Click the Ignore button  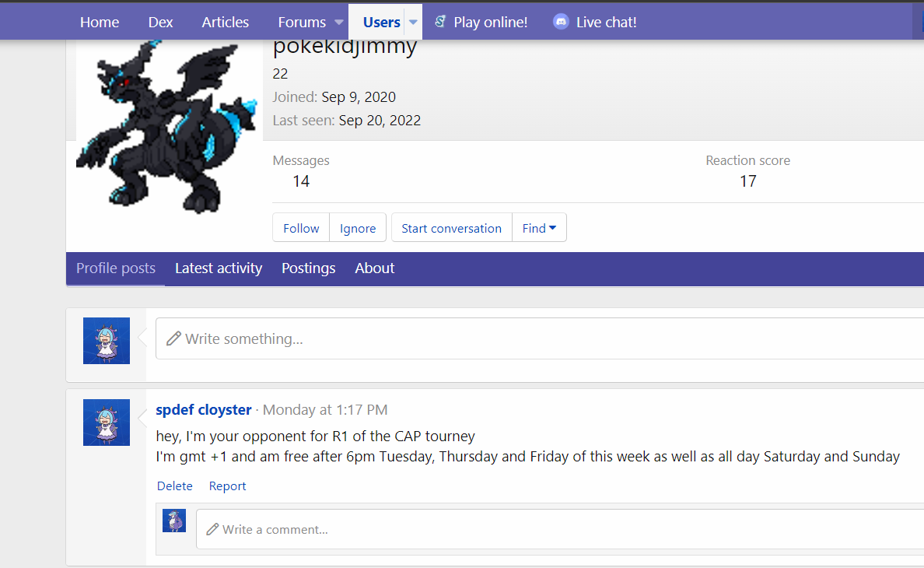pyautogui.click(x=358, y=228)
